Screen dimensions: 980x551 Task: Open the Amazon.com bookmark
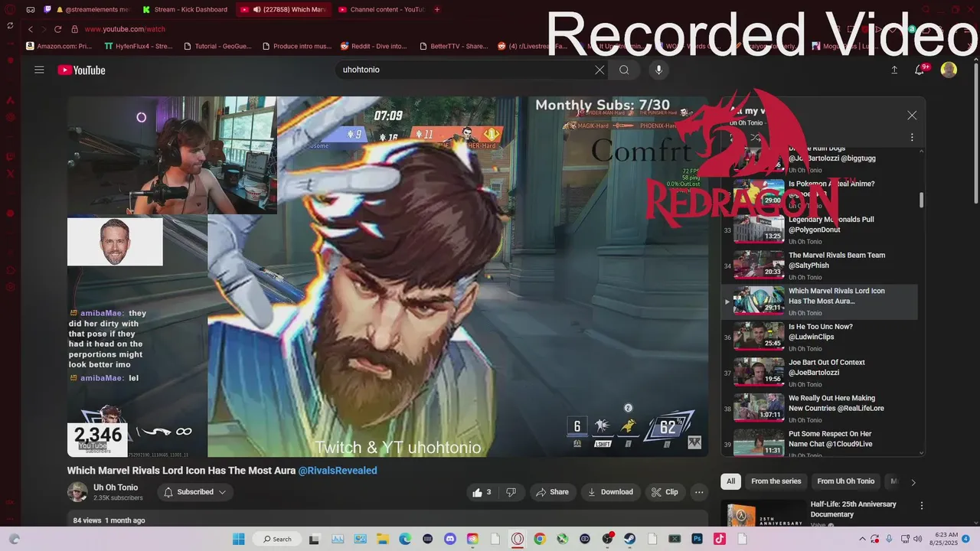(x=60, y=46)
